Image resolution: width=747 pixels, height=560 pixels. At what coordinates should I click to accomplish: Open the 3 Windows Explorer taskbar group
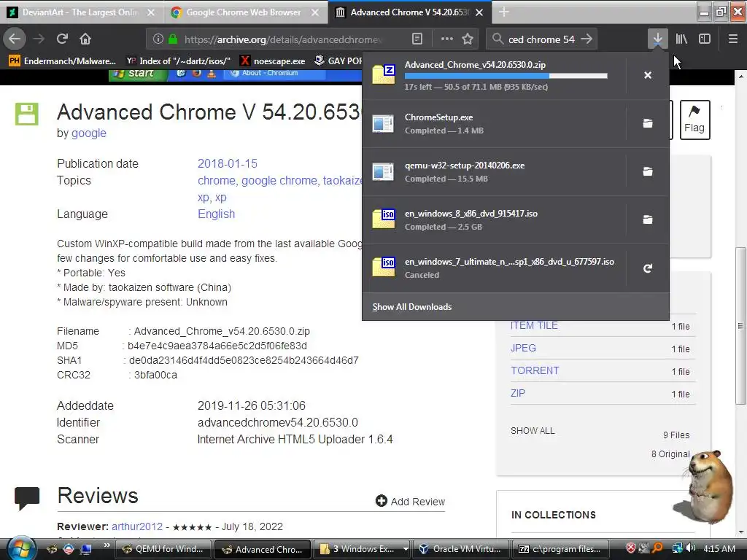pyautogui.click(x=363, y=549)
